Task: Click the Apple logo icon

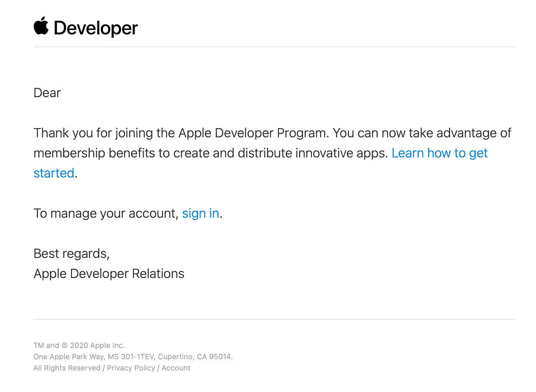Action: (40, 26)
